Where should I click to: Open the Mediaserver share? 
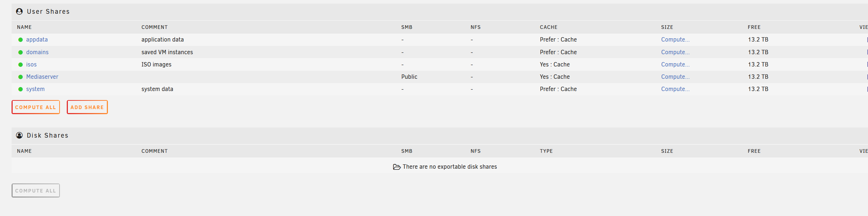coord(42,77)
